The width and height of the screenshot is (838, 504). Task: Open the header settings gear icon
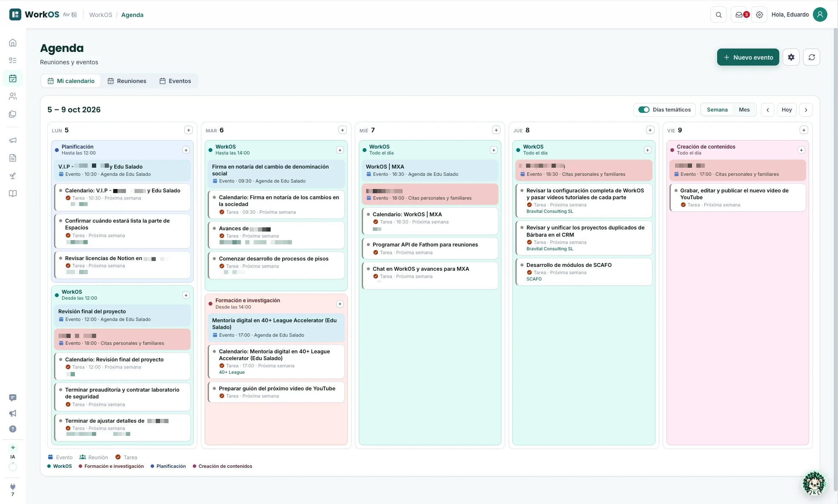click(759, 15)
